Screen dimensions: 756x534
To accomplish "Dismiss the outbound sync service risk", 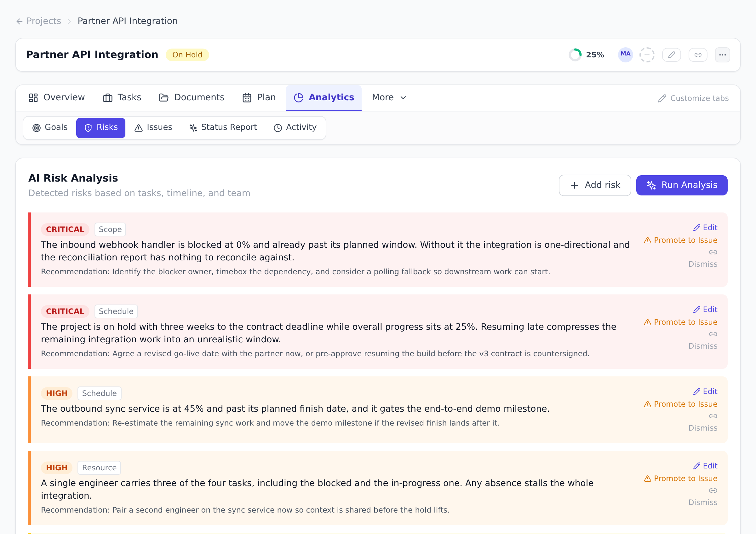I will pyautogui.click(x=703, y=428).
